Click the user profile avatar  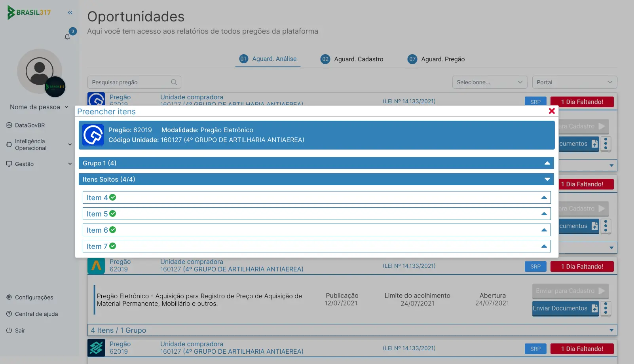[x=40, y=71]
